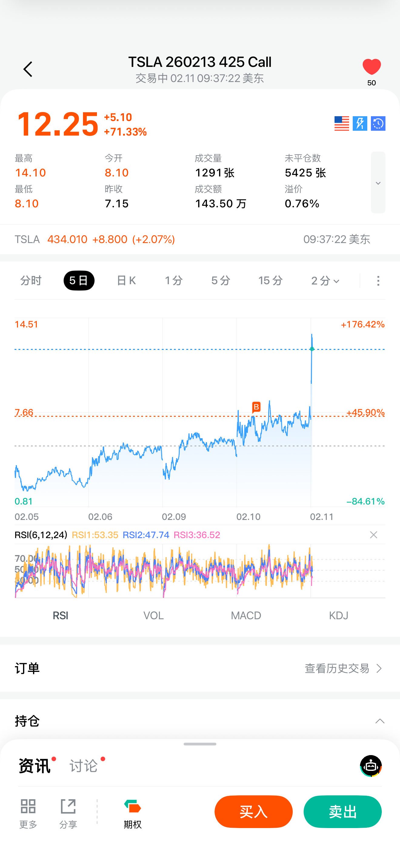Image resolution: width=400 pixels, height=868 pixels.
Task: Open the AI robot assistant icon
Action: coord(371,766)
